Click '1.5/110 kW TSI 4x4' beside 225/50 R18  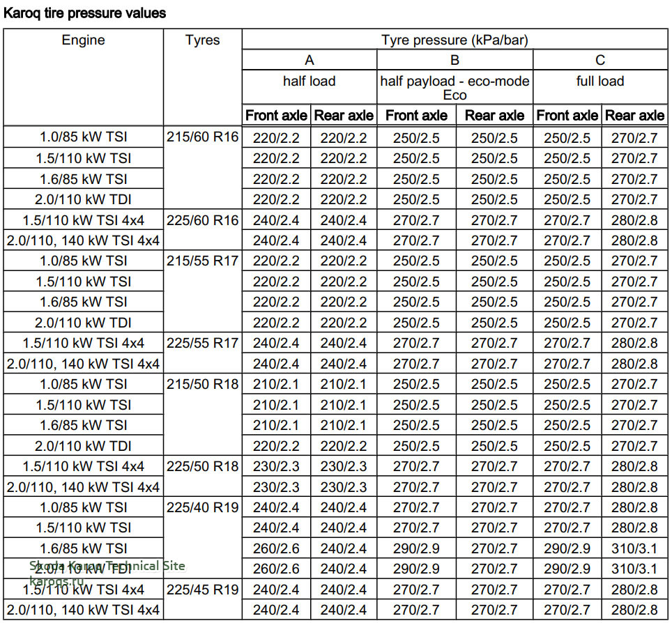tap(83, 467)
